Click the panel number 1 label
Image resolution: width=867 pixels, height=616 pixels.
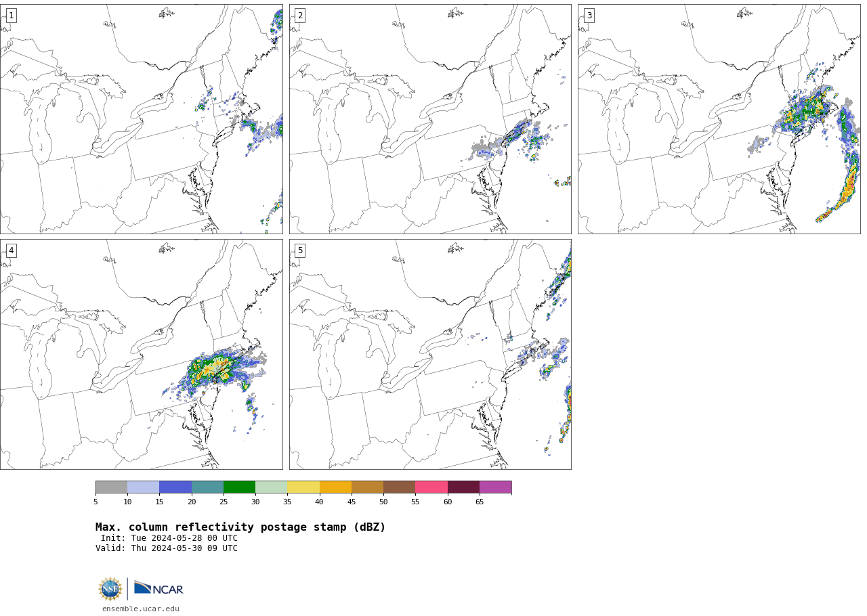tap(11, 16)
